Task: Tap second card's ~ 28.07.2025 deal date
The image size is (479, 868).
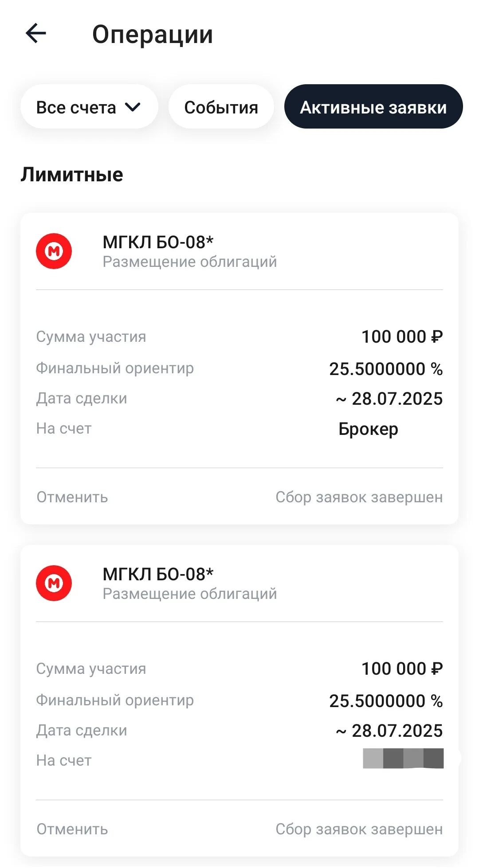Action: pyautogui.click(x=389, y=731)
